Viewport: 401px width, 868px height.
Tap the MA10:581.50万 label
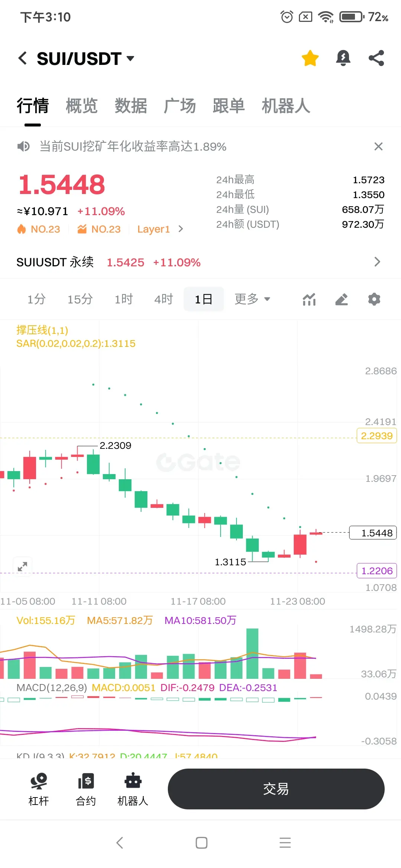(200, 620)
